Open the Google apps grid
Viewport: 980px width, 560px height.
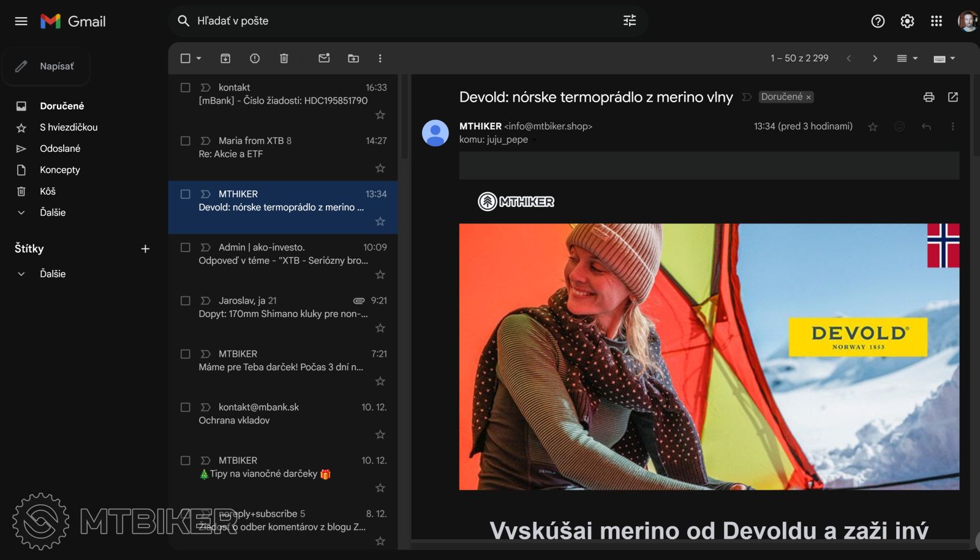pyautogui.click(x=936, y=21)
